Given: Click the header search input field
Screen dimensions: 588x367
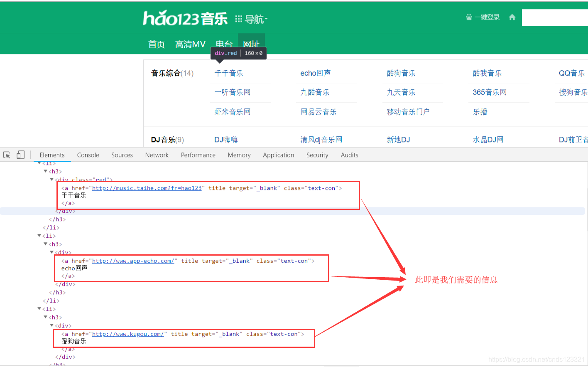Looking at the screenshot, I should click(x=555, y=17).
